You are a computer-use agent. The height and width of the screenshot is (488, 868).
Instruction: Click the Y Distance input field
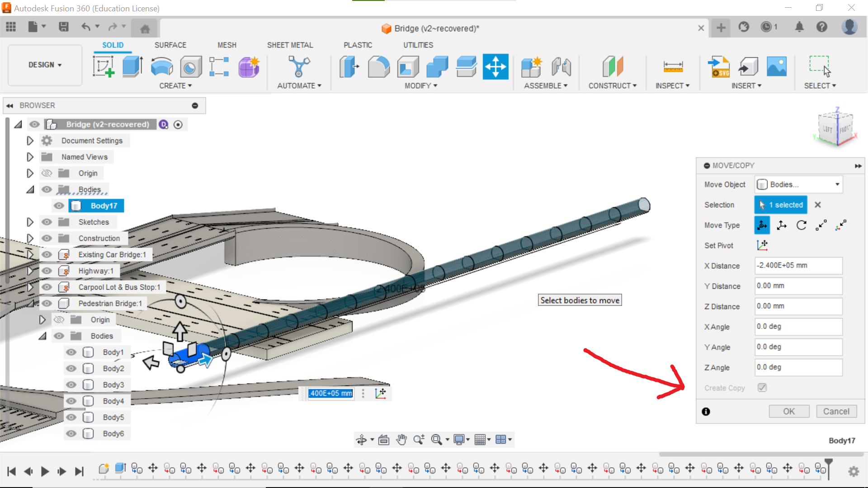[798, 286]
